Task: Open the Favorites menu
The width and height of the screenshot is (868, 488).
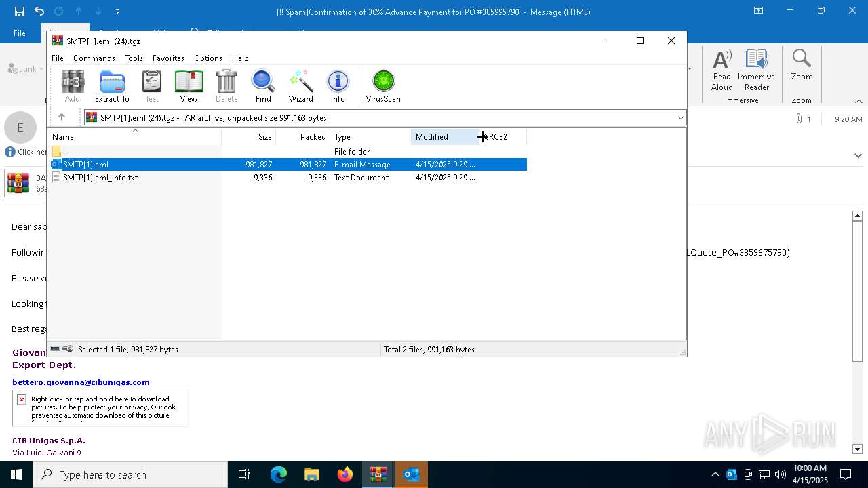Action: 168,58
